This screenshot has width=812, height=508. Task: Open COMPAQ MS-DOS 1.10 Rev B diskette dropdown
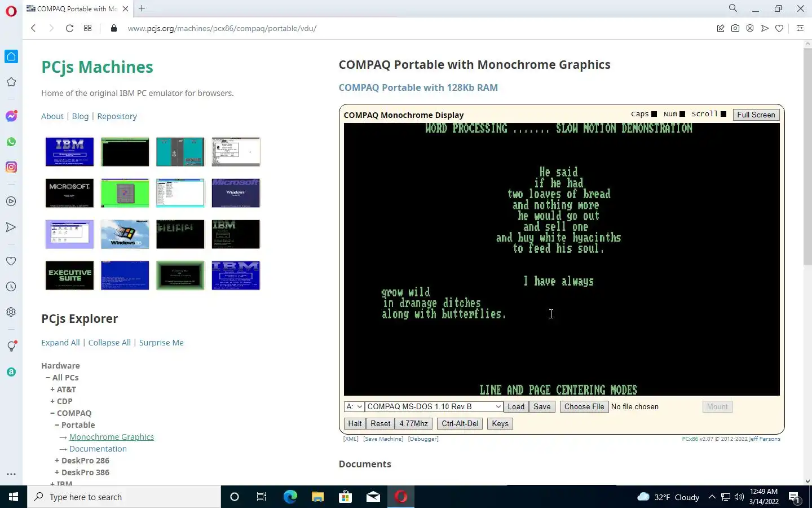click(x=434, y=406)
